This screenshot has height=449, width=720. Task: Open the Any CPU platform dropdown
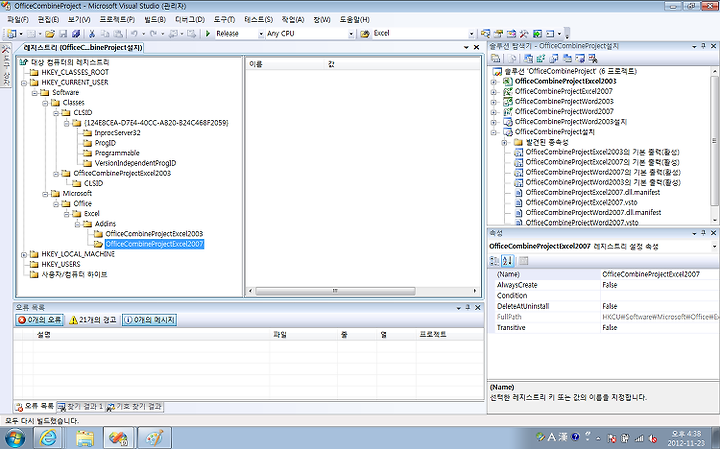tap(351, 34)
